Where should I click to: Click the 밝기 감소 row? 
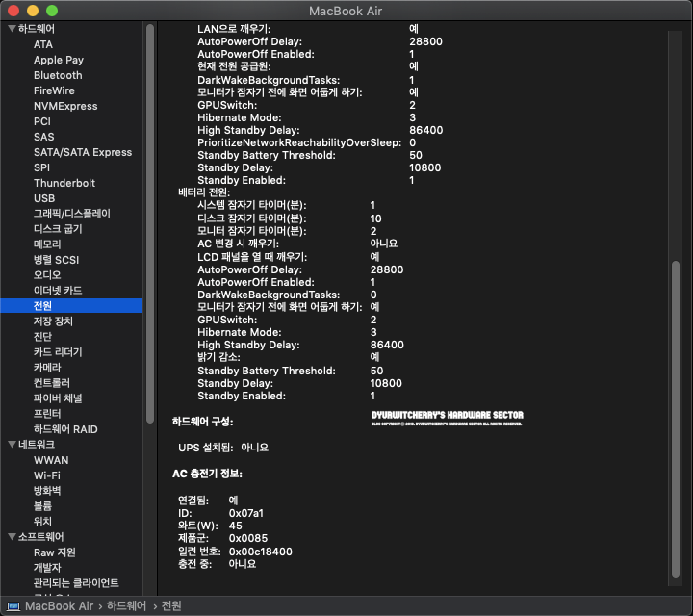click(288, 357)
